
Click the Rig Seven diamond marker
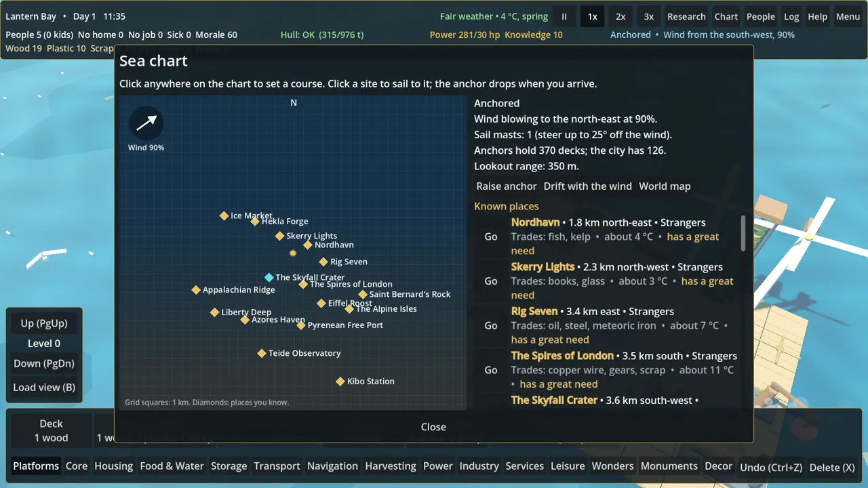point(323,262)
